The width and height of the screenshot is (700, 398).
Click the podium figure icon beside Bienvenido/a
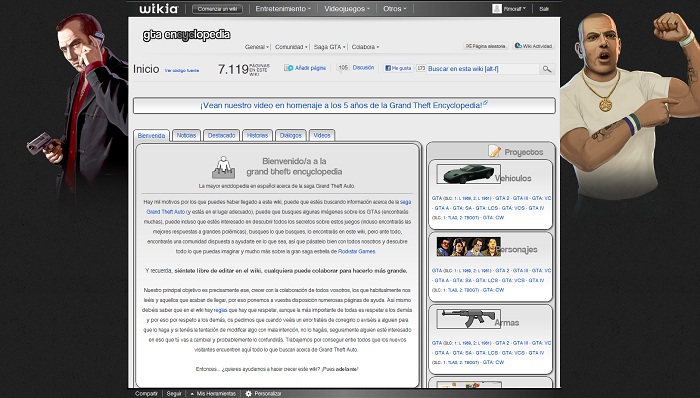coord(223,167)
